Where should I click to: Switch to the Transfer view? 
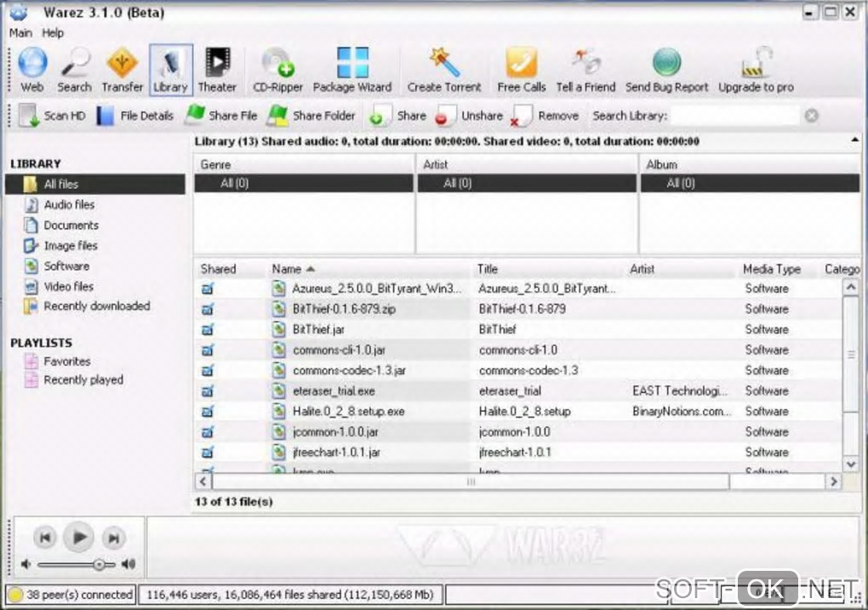pyautogui.click(x=122, y=70)
